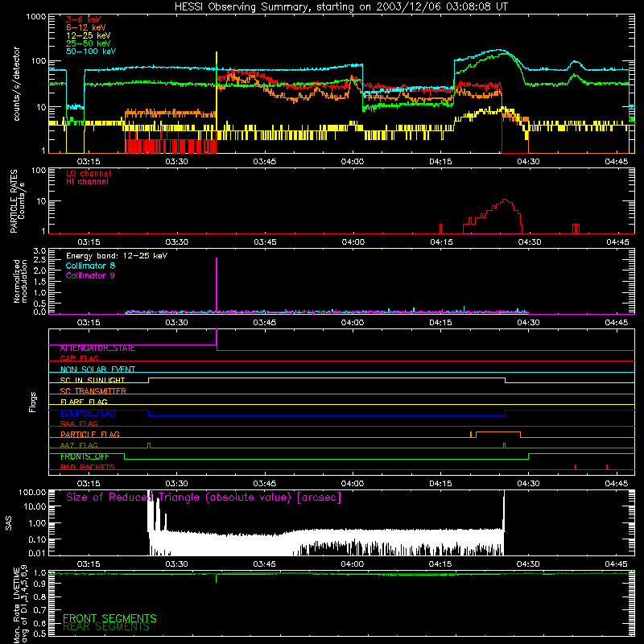Click the FLARE_FLAG label

(84, 402)
